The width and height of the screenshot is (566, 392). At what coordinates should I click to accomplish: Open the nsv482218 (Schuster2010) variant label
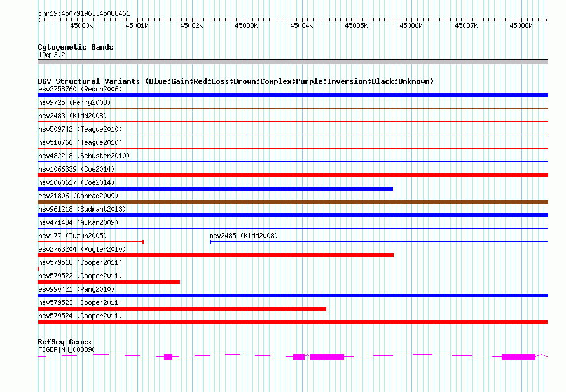pyautogui.click(x=84, y=156)
